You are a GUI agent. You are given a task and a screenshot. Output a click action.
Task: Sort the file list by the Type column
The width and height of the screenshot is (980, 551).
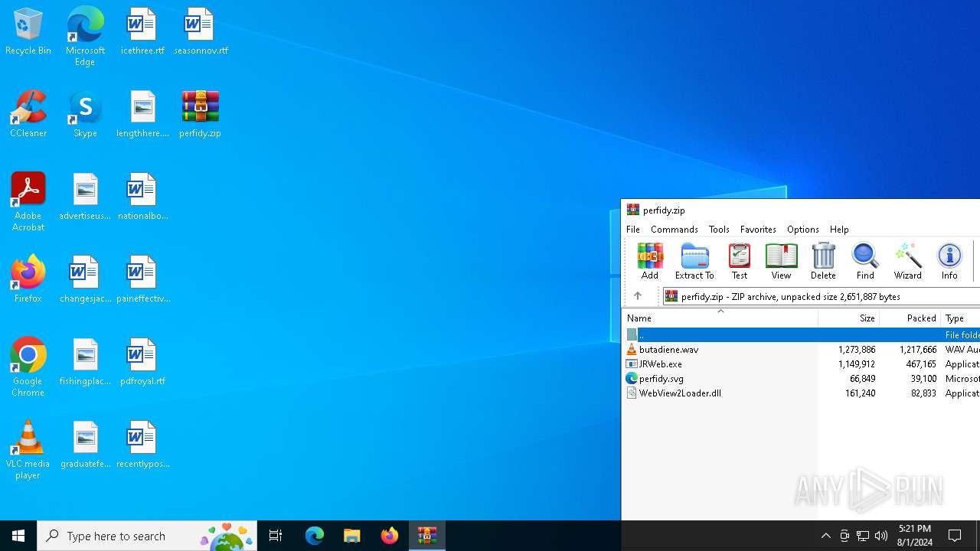[960, 318]
